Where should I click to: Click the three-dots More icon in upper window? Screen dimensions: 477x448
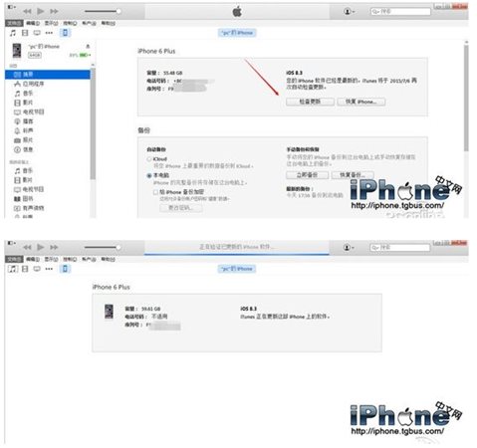point(49,33)
